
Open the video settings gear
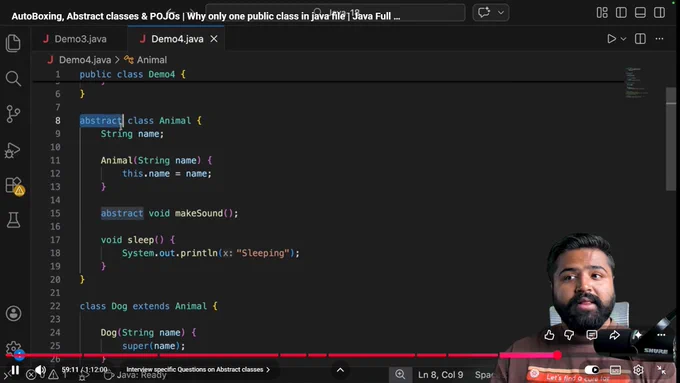click(638, 370)
